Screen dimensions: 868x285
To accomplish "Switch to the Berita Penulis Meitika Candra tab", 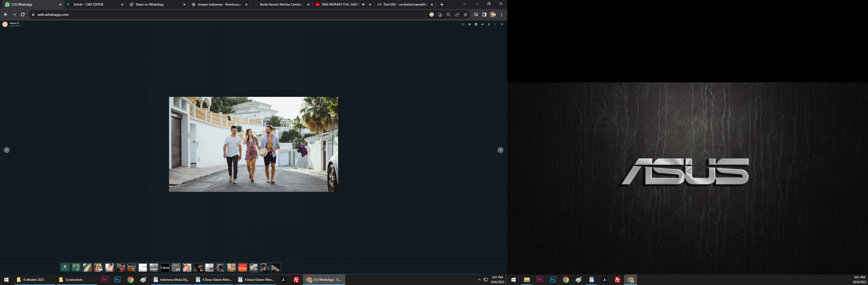I will [281, 4].
